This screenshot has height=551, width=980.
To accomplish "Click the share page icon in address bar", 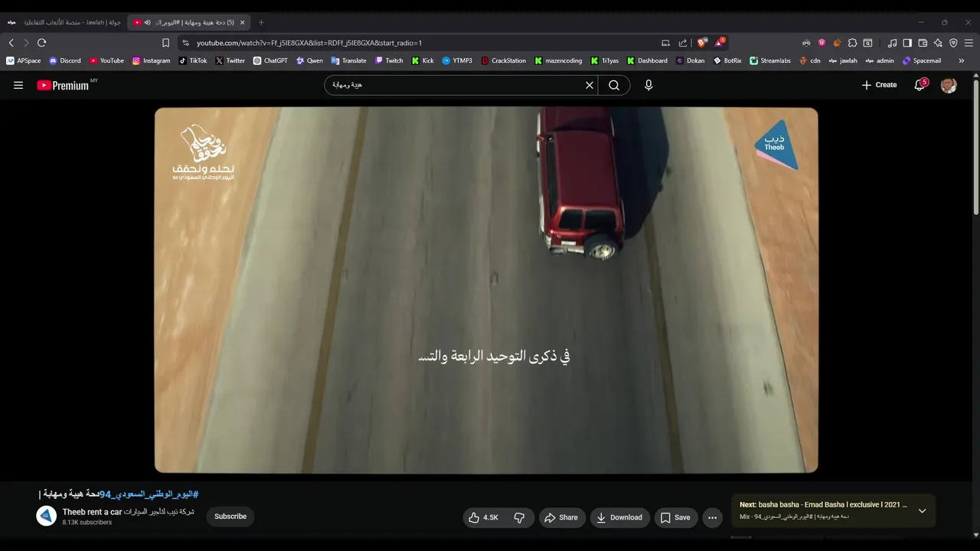I will click(x=683, y=43).
